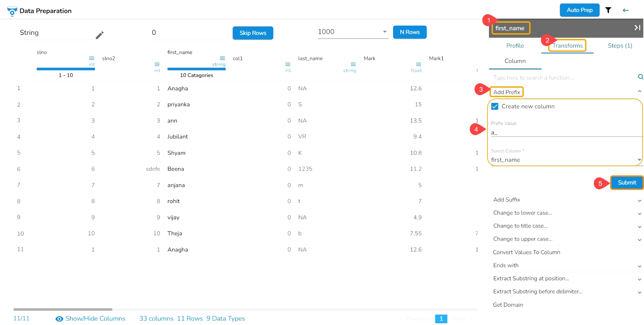Go to the Next page

click(x=459, y=319)
